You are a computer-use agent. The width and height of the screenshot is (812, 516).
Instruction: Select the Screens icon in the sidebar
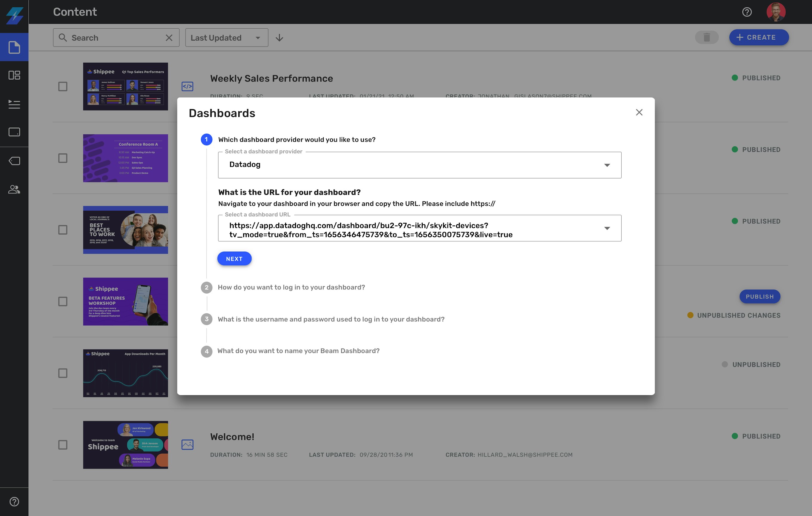click(x=14, y=132)
